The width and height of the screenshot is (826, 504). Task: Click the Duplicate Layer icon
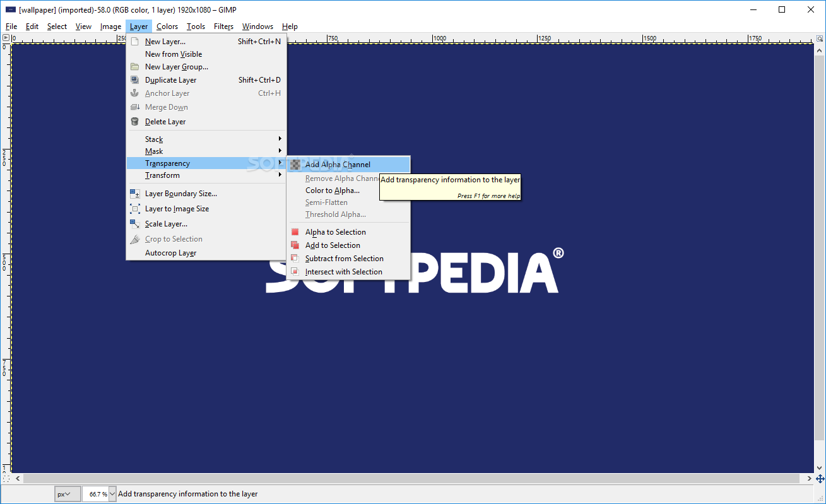tap(134, 80)
